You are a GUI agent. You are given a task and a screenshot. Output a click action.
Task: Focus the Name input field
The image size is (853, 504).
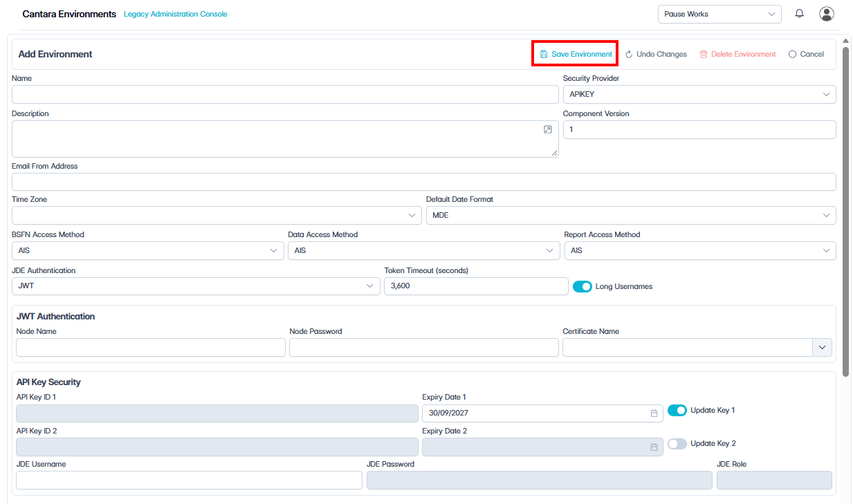(285, 94)
